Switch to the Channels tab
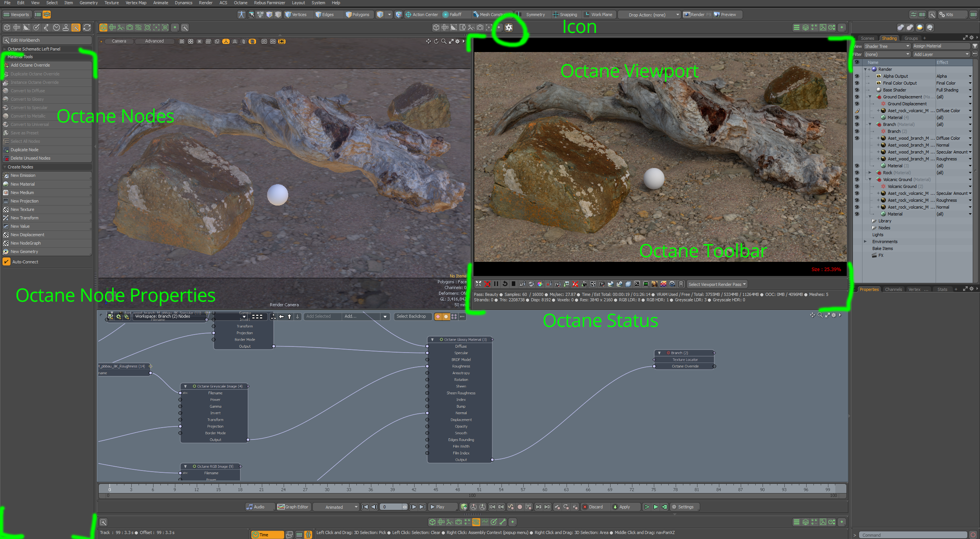The height and width of the screenshot is (539, 980). pos(893,289)
